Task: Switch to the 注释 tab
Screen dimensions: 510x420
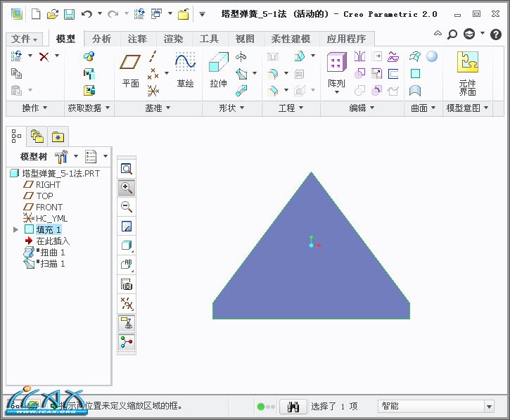Action: [137, 39]
